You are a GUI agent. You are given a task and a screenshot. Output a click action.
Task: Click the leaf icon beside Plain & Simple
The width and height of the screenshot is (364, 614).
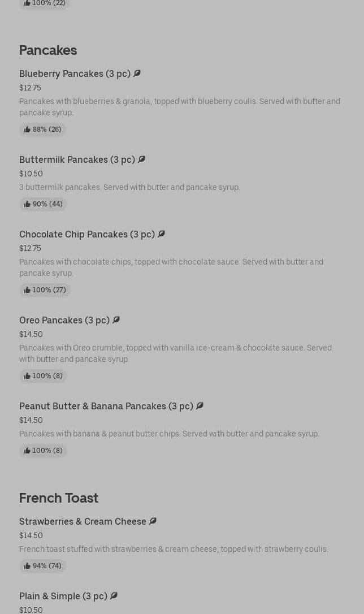click(114, 596)
